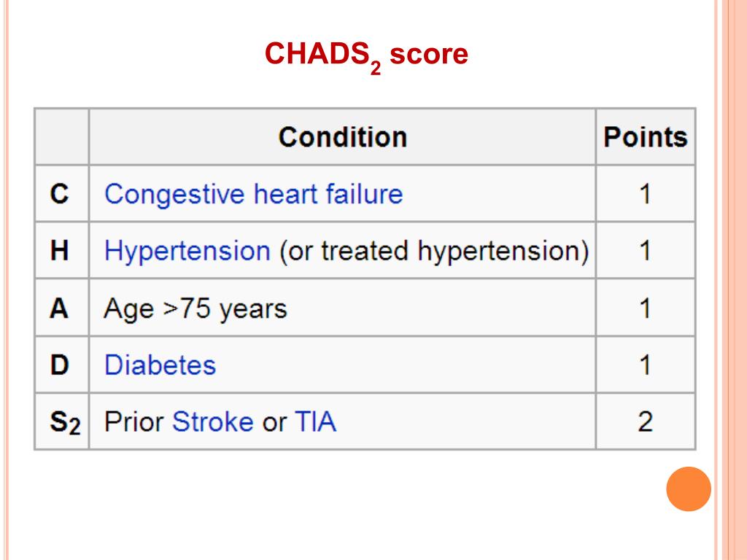Viewport: 747px width, 560px height.
Task: Click the Points column header
Action: 646,137
